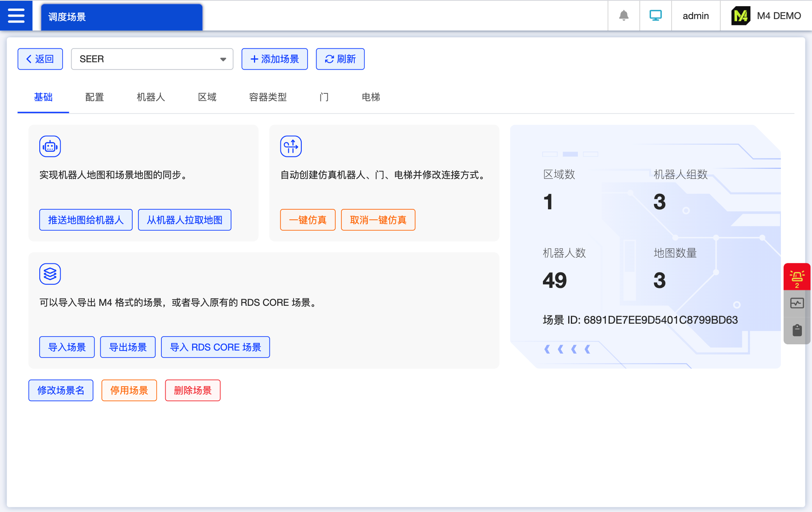
Task: Switch to the 配置 tab
Action: click(94, 97)
